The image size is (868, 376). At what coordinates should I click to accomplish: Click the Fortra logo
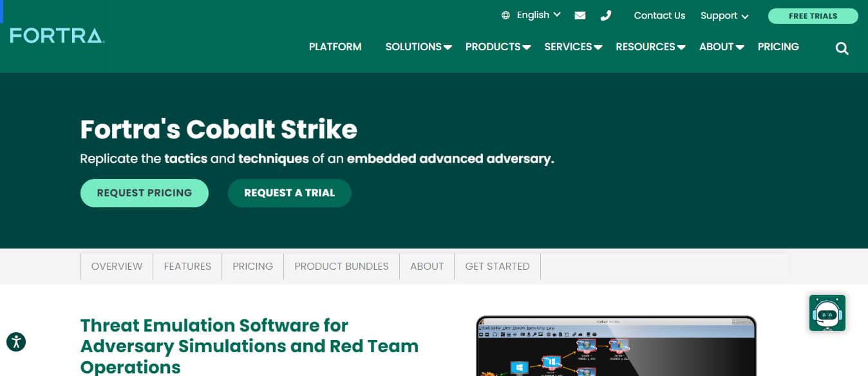tap(57, 35)
